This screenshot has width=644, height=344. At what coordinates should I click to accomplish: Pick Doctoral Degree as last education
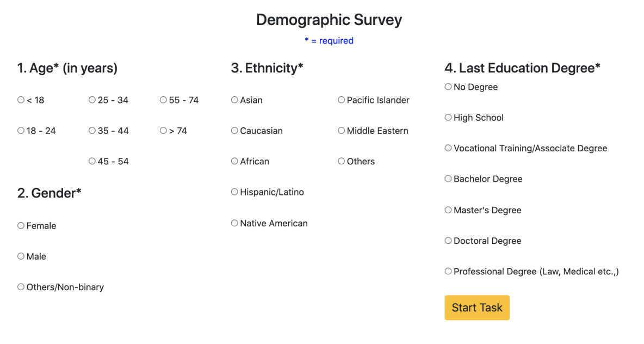point(448,241)
